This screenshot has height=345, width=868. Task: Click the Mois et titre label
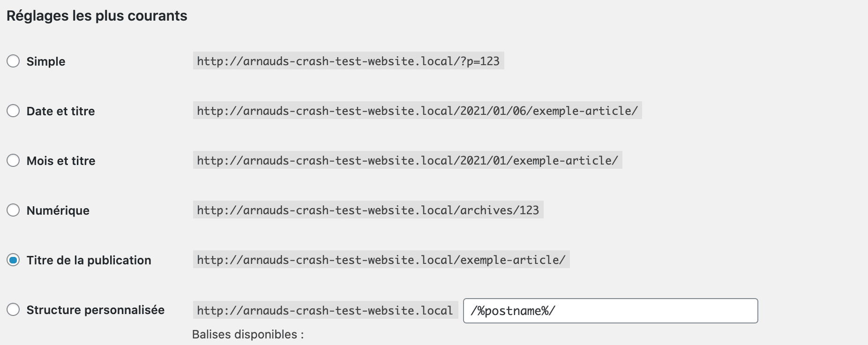point(61,161)
